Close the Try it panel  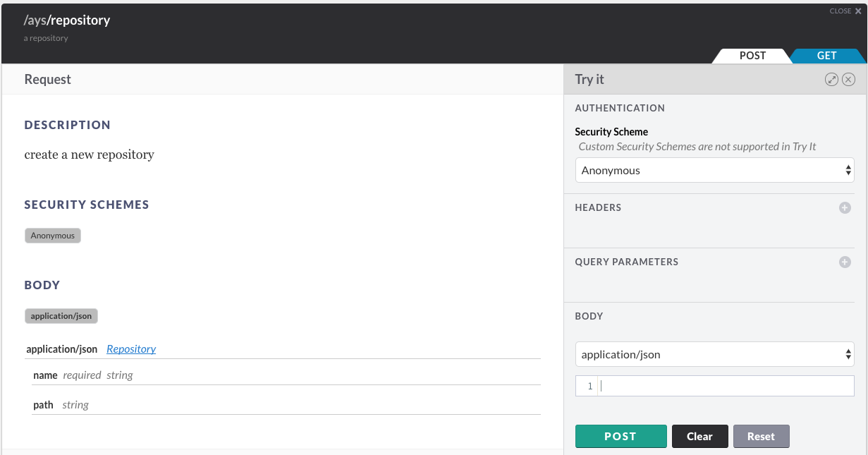[x=849, y=80]
